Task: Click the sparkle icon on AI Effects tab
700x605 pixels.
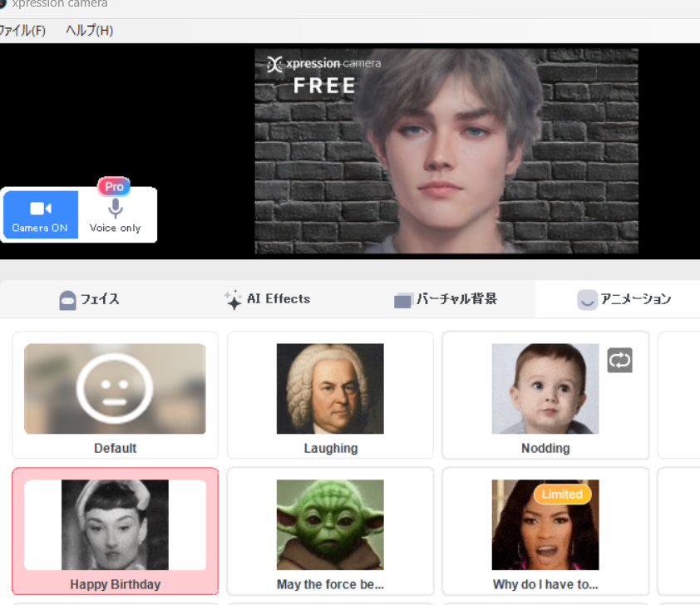Action: pos(233,299)
